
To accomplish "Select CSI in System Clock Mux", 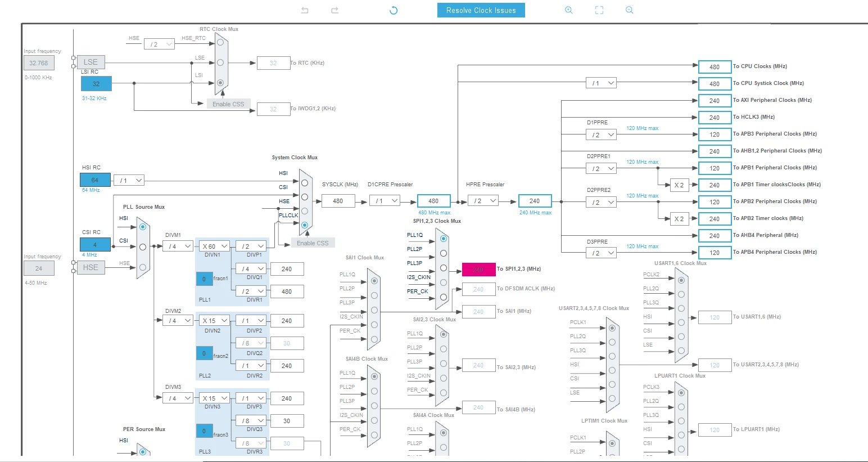I will [x=305, y=197].
